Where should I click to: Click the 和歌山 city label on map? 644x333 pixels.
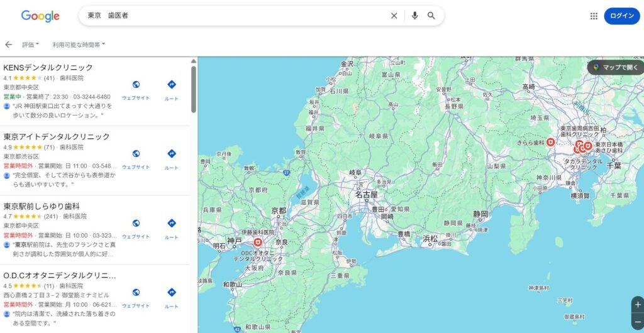233,284
